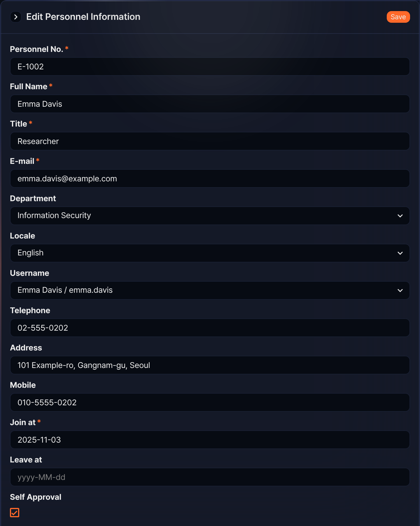The height and width of the screenshot is (526, 420).
Task: Click the Save button
Action: point(398,17)
